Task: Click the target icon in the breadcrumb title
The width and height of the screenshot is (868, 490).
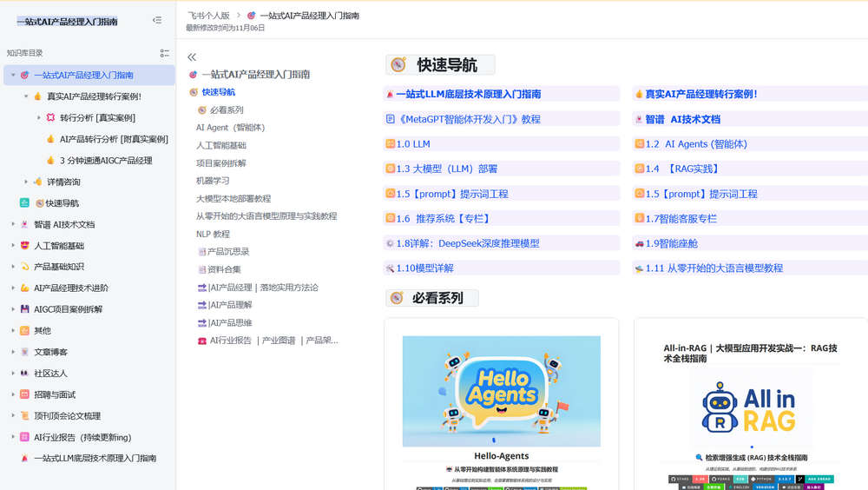Action: [252, 16]
